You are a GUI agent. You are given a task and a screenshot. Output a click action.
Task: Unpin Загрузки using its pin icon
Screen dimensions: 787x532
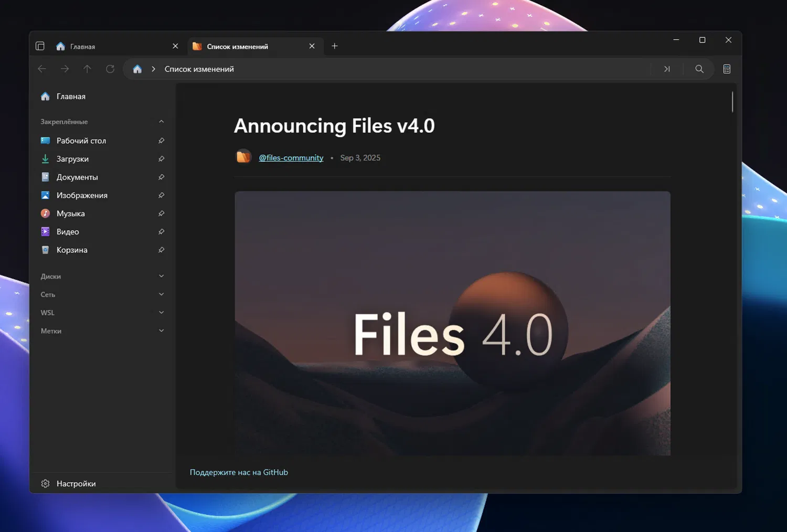162,159
